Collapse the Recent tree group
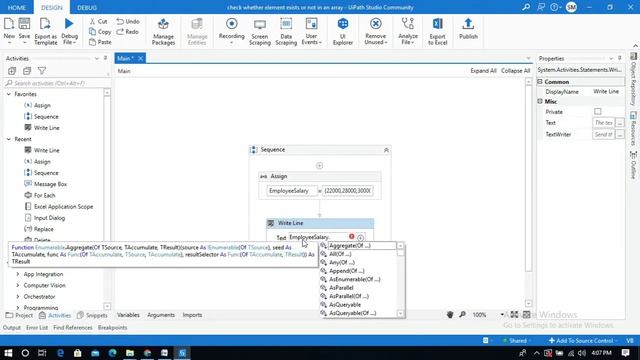Viewport: 640px width, 360px height. [9, 139]
